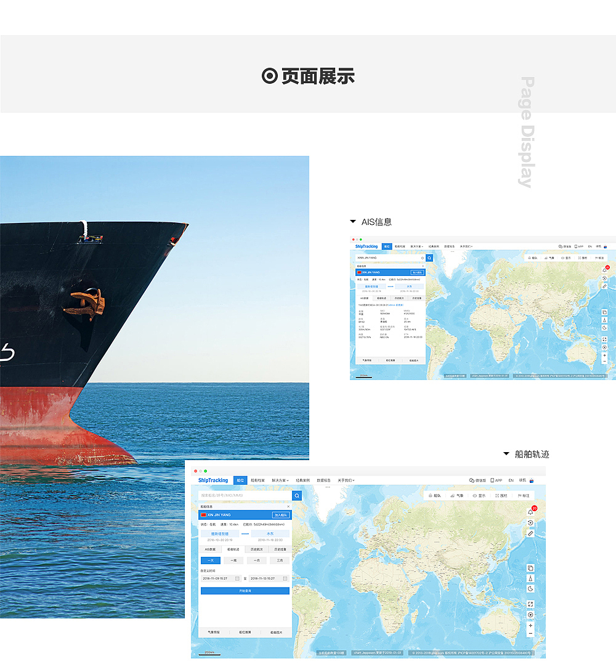Switch to 船舶轨迹 tab in AIS信息 window

point(381,298)
